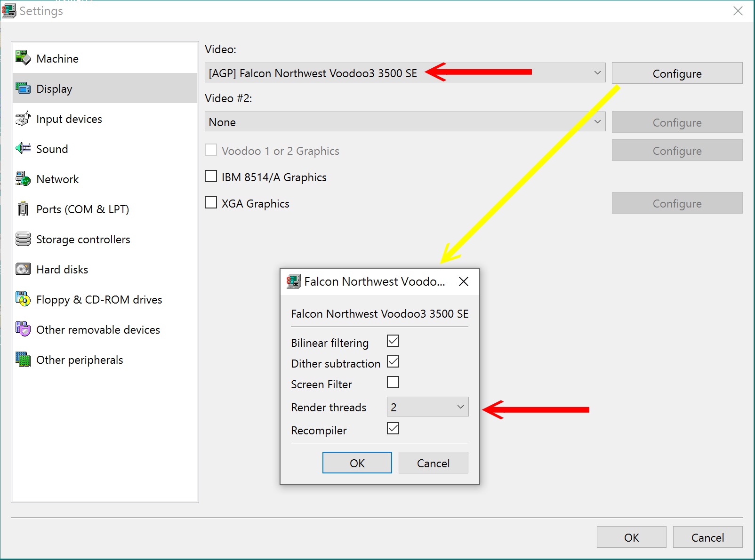Select the Display category label
The width and height of the screenshot is (755, 560).
point(54,88)
